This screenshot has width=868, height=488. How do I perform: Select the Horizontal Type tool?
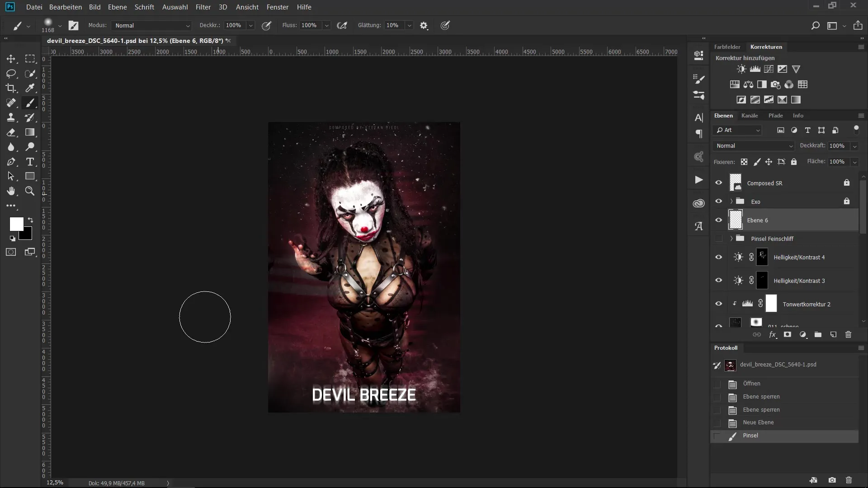(x=30, y=162)
